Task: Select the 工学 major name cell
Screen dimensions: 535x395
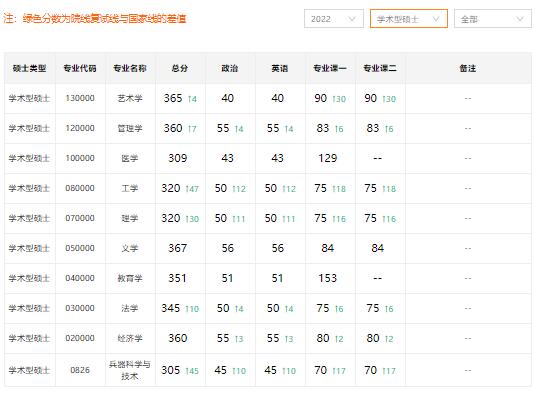Action: pyautogui.click(x=130, y=188)
